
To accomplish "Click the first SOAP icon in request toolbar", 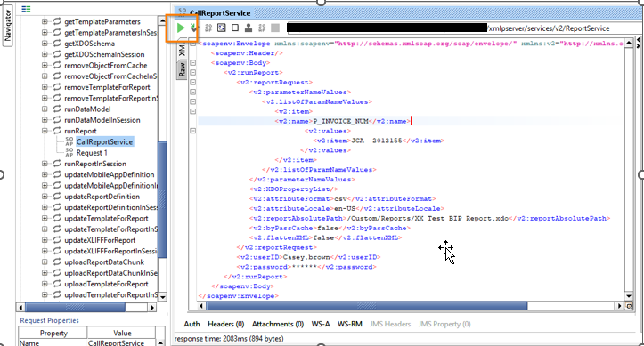I will coord(208,28).
